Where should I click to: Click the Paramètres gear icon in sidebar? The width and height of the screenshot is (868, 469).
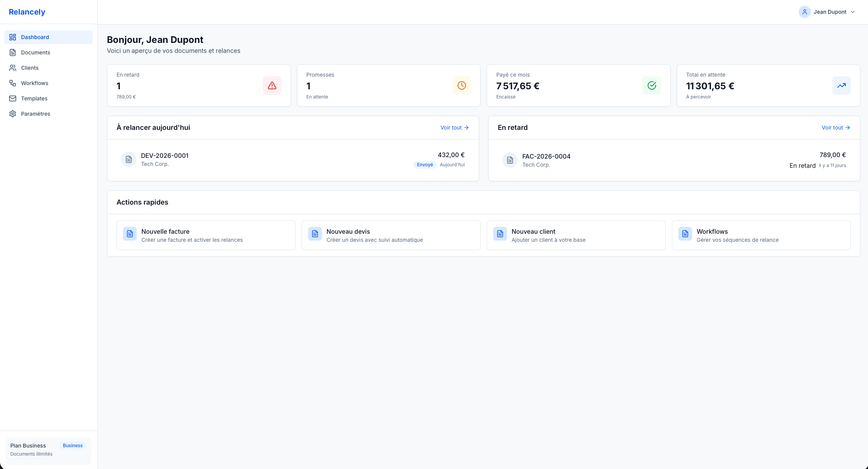point(13,114)
